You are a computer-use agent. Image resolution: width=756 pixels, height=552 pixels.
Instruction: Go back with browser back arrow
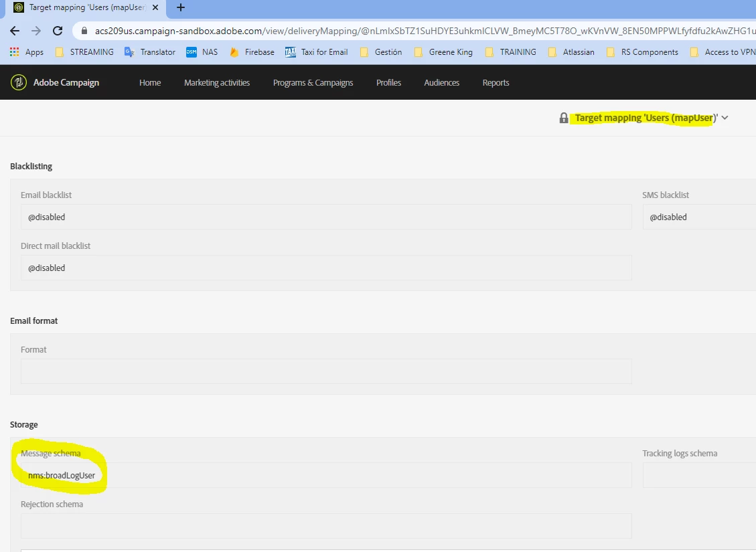(15, 31)
